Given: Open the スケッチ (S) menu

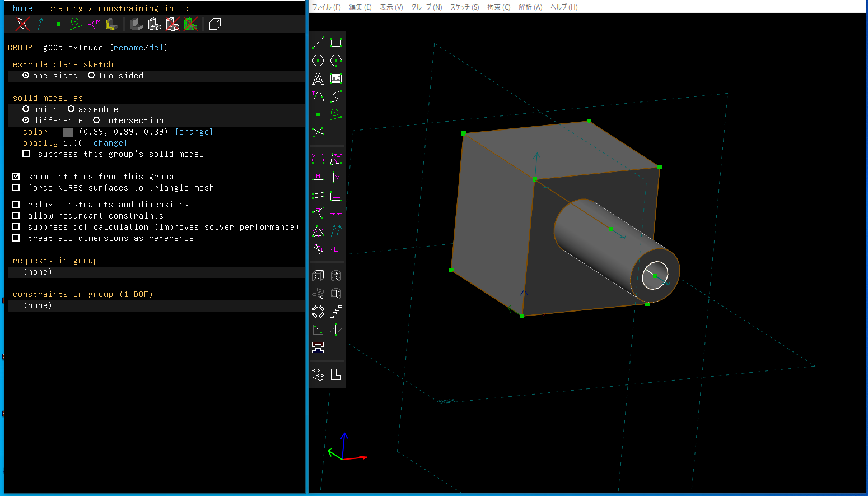Looking at the screenshot, I should 464,7.
